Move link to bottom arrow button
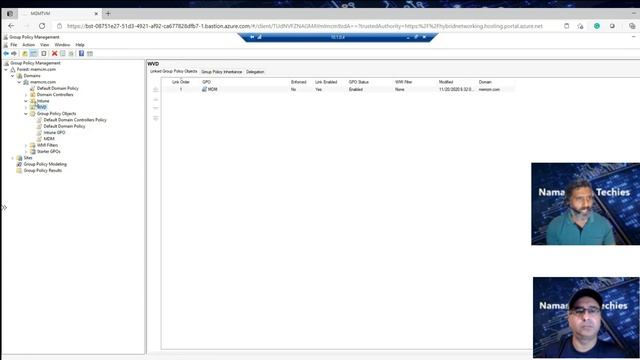The height and width of the screenshot is (360, 640). click(x=156, y=118)
